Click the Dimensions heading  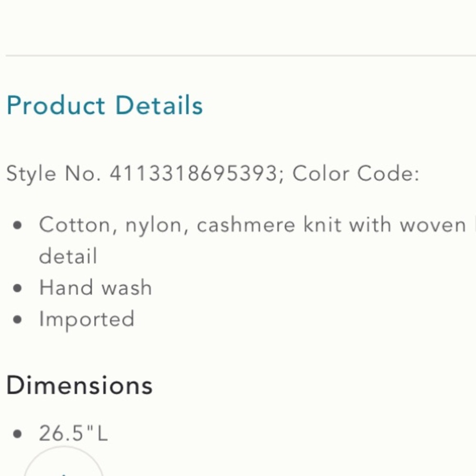79,385
